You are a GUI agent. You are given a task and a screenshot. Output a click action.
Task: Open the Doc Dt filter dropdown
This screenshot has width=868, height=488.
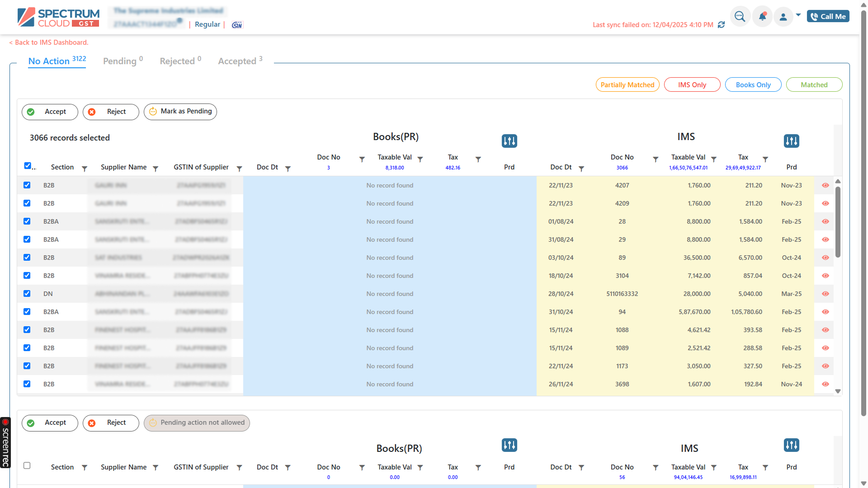(x=288, y=168)
